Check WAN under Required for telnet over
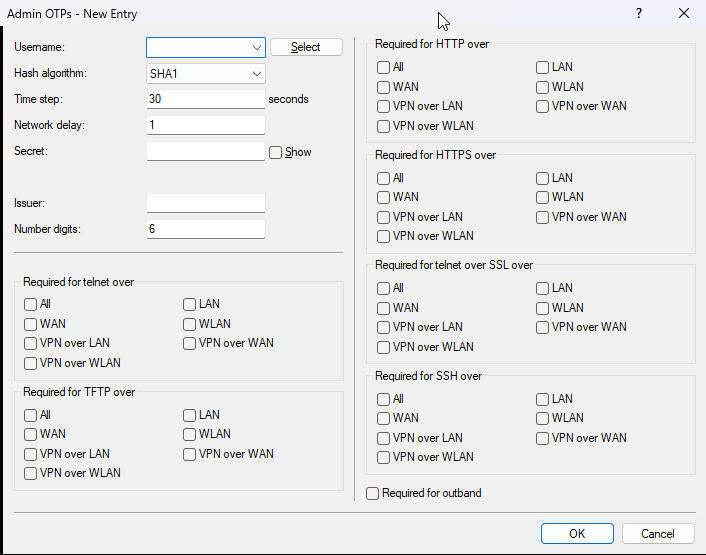 31,324
